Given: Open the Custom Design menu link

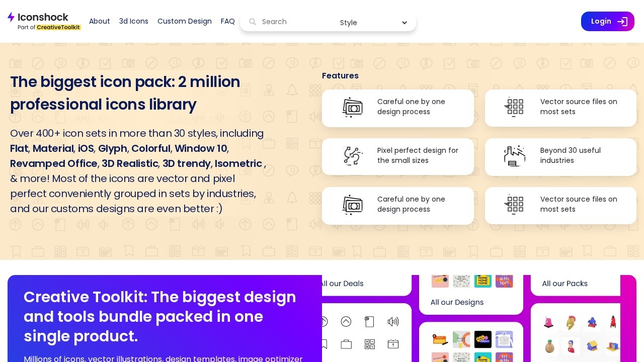Looking at the screenshot, I should point(185,21).
